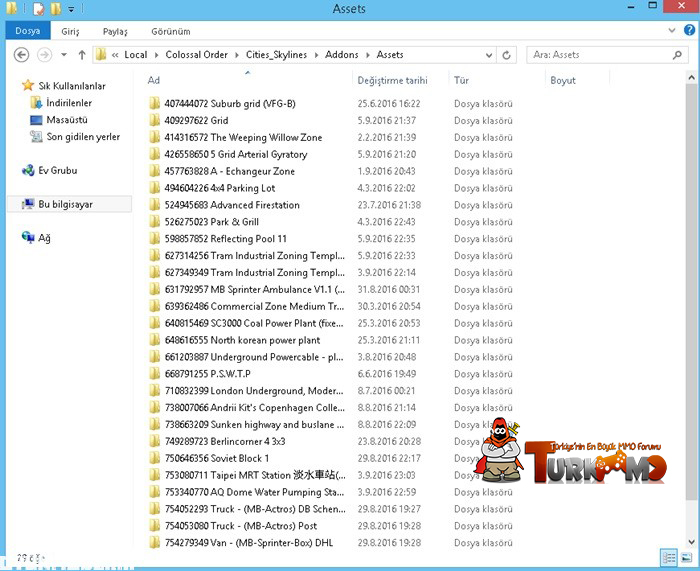Select Colossal Order in the breadcrumb
This screenshot has width=700, height=571.
[196, 54]
